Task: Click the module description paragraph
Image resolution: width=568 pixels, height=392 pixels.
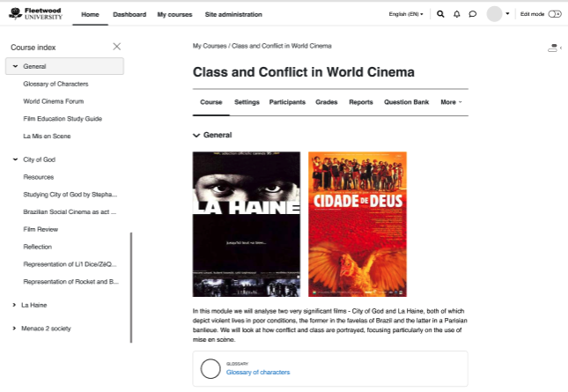Action: [330, 325]
